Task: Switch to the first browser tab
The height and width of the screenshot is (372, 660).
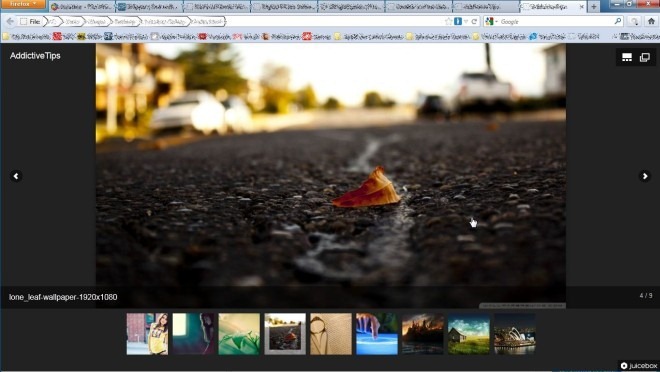Action: coord(82,7)
